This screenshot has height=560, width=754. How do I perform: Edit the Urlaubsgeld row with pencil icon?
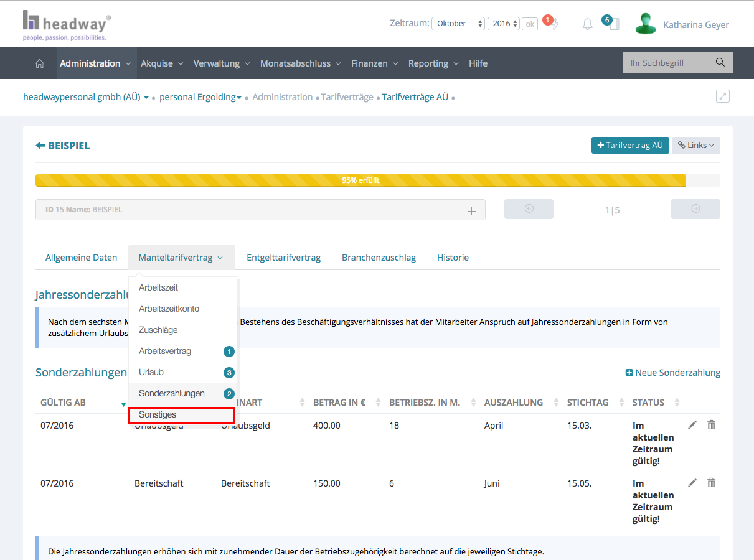[x=692, y=425]
